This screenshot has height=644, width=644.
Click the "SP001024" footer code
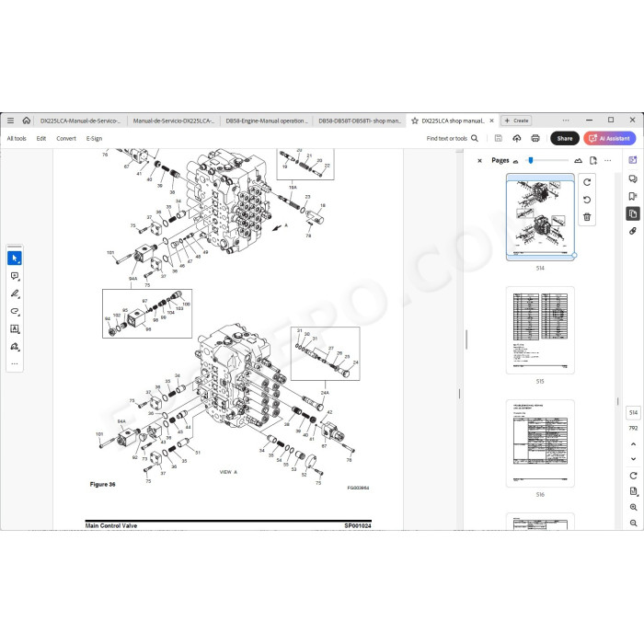(x=358, y=525)
